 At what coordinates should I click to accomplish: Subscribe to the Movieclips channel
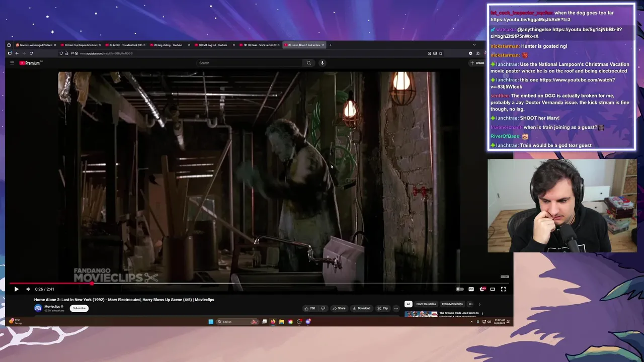coord(79,308)
